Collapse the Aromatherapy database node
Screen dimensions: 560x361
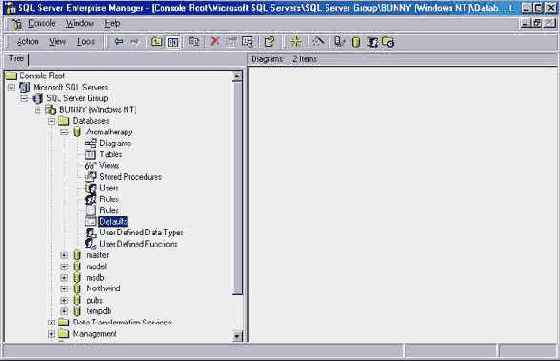coord(64,132)
